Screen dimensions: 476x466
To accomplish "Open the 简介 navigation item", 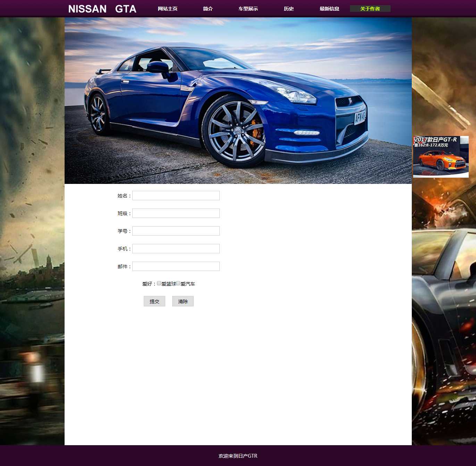I will point(208,9).
